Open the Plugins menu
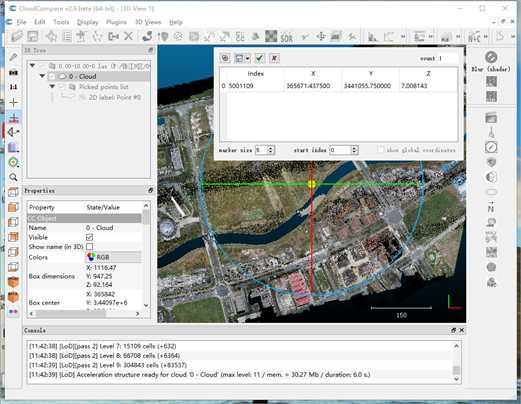This screenshot has height=404, width=521. (116, 22)
